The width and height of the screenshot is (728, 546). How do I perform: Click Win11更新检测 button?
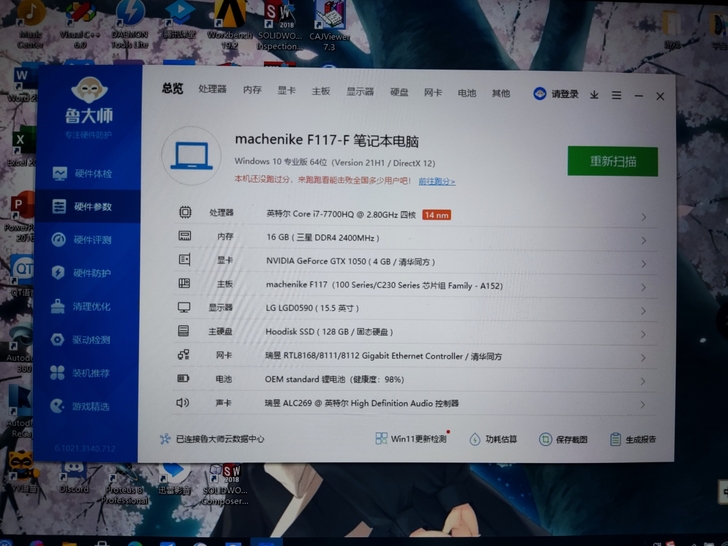(411, 438)
